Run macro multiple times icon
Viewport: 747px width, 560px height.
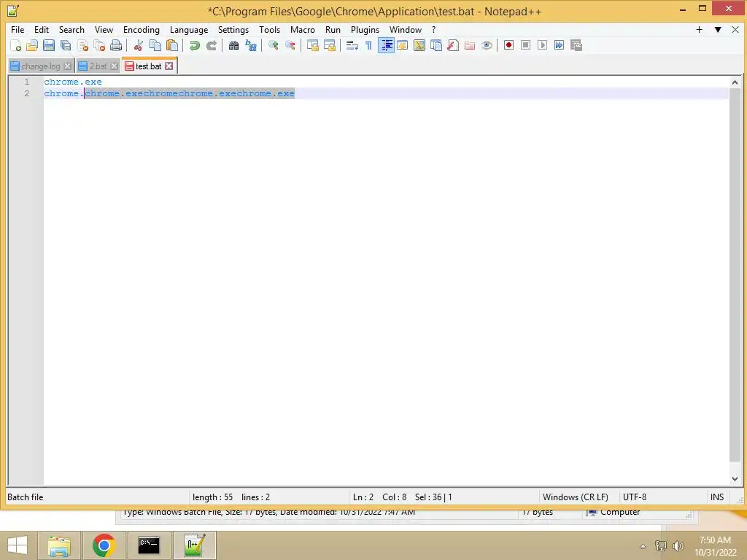pos(560,45)
